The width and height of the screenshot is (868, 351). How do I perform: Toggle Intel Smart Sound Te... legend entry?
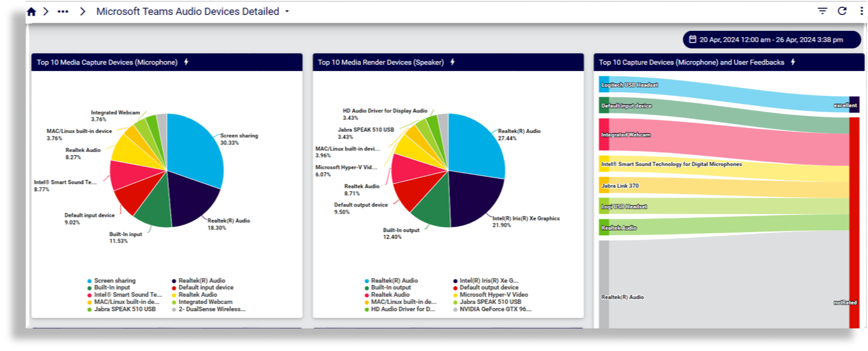tap(124, 295)
